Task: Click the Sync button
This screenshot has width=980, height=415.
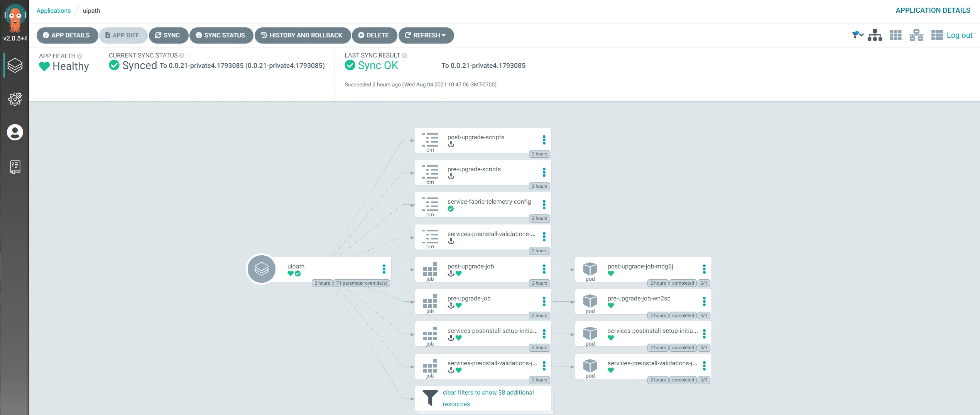Action: [x=168, y=35]
